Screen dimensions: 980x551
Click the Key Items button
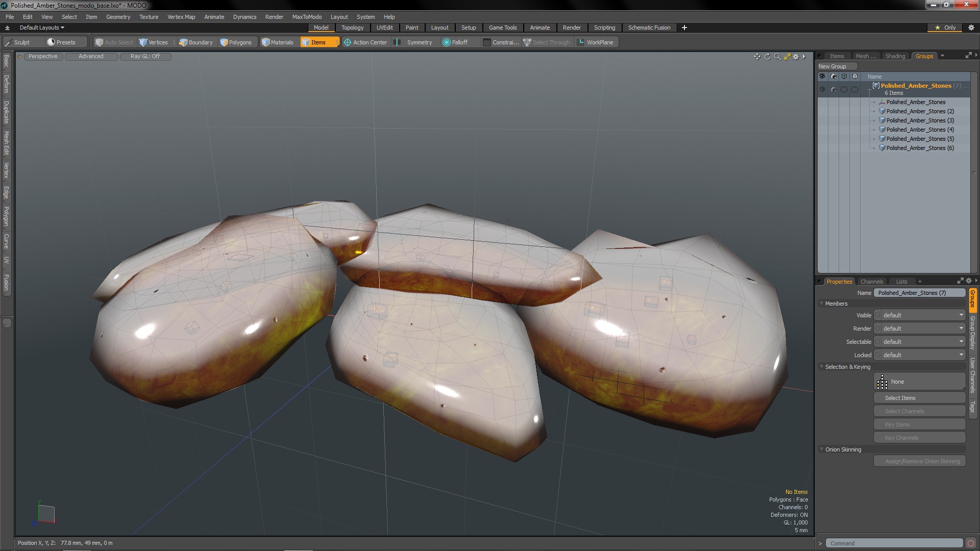click(919, 424)
